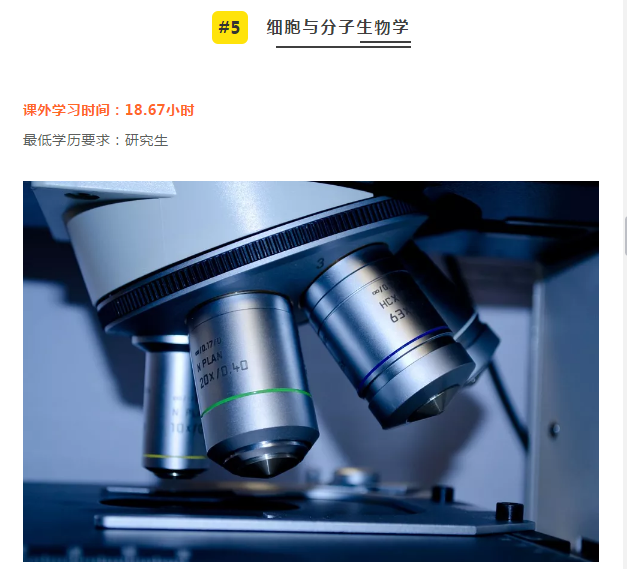Image resolution: width=627 pixels, height=569 pixels.
Task: Click the 20X/0.40 objective lens in photo
Action: pyautogui.click(x=252, y=384)
